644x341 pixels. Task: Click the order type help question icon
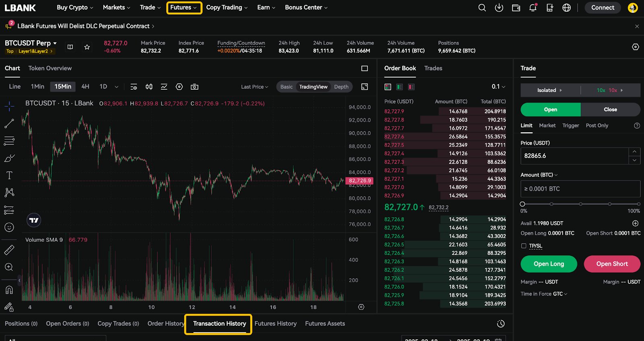(x=637, y=125)
